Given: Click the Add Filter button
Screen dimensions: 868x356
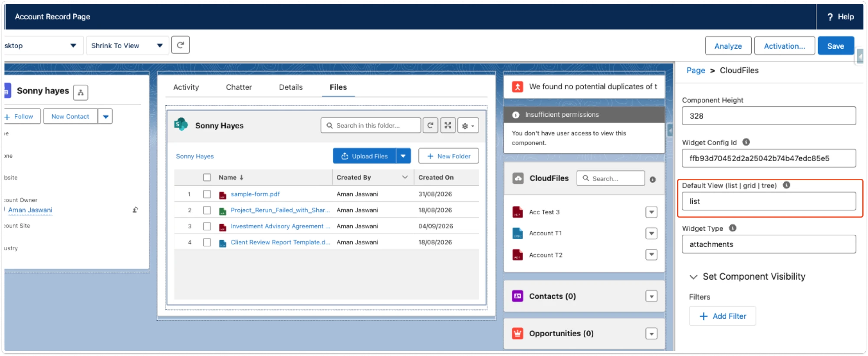Looking at the screenshot, I should point(722,316).
